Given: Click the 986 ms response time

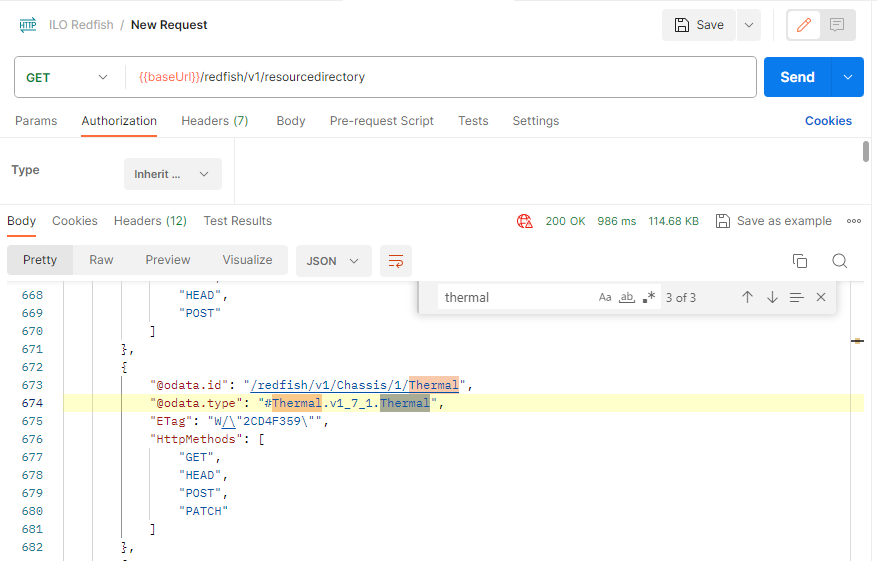Looking at the screenshot, I should 616,221.
